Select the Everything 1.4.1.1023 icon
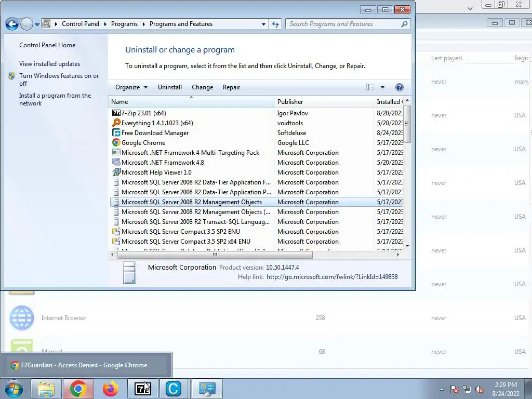The width and height of the screenshot is (532, 399). tap(116, 123)
